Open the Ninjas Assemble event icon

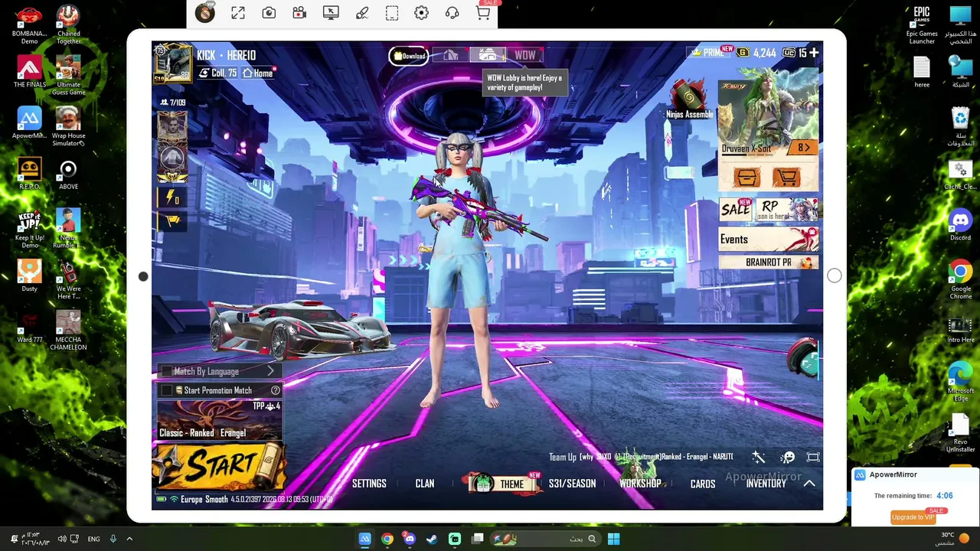(689, 99)
